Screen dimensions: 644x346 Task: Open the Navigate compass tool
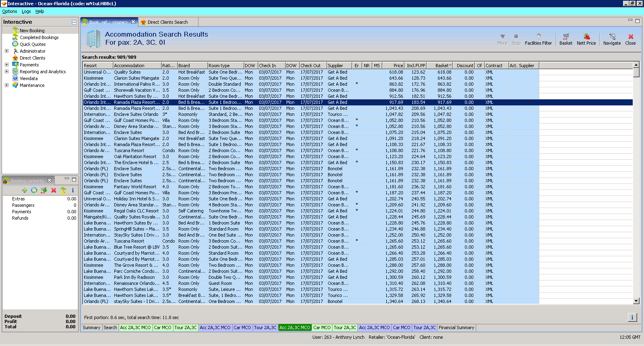point(612,37)
